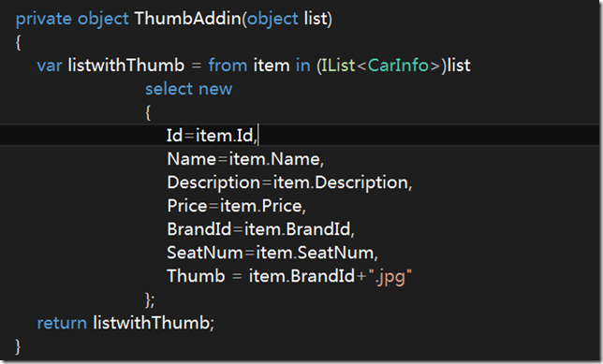This screenshot has width=603, height=364.
Task: Click the 'from' query keyword
Action: pos(228,65)
